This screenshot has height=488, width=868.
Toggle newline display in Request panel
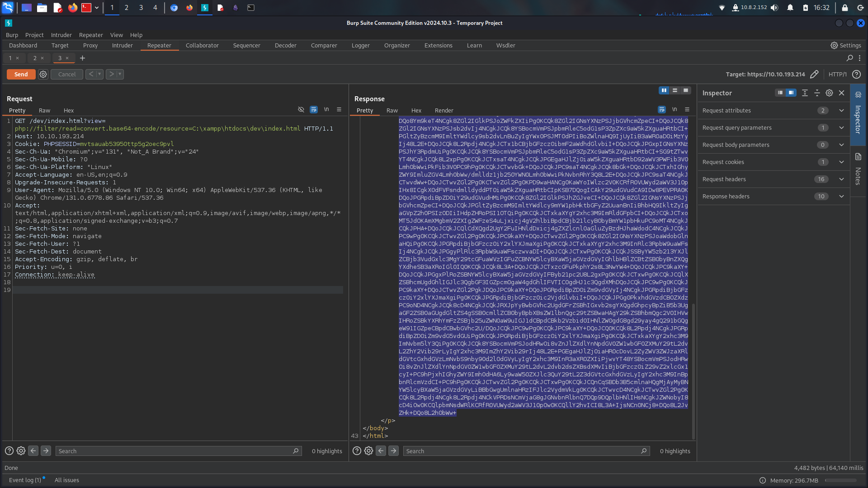point(326,110)
